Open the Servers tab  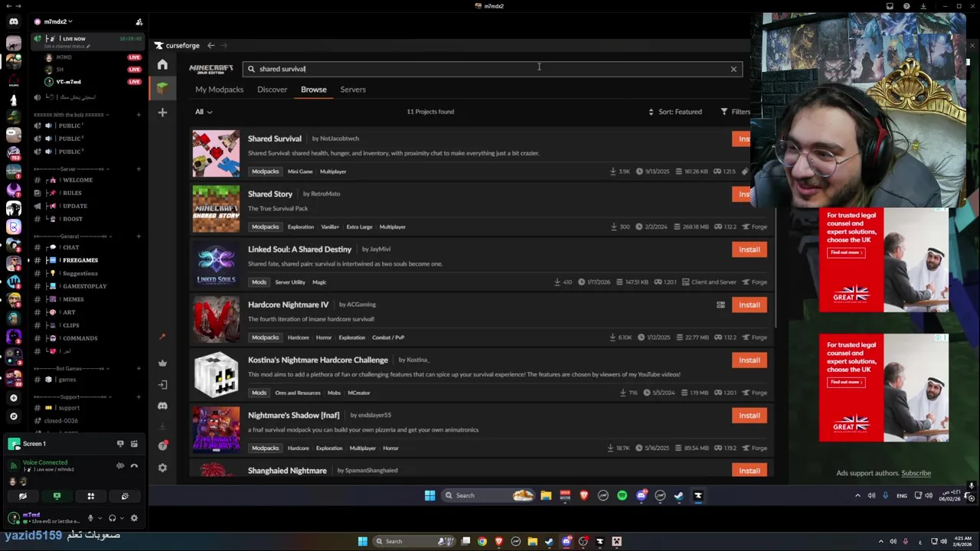(x=353, y=90)
